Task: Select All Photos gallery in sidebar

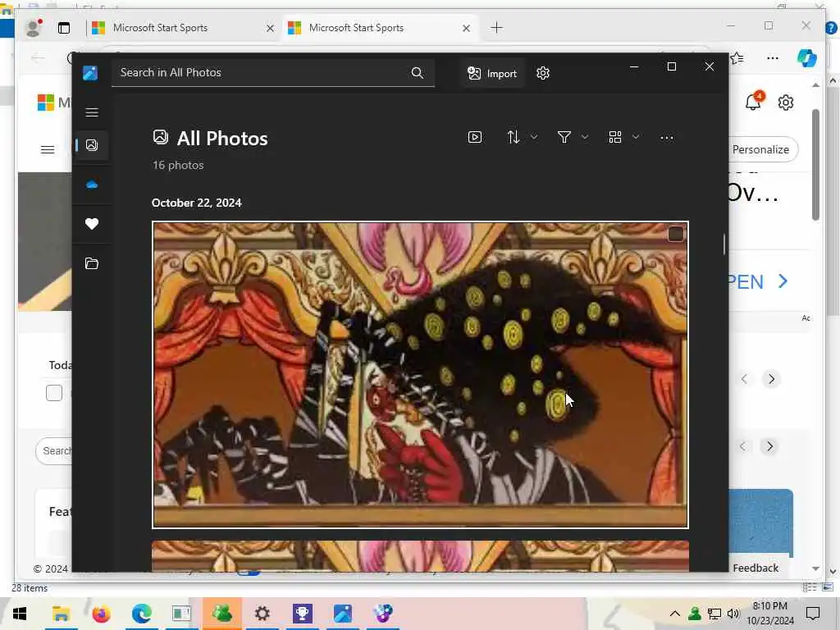Action: (x=92, y=144)
